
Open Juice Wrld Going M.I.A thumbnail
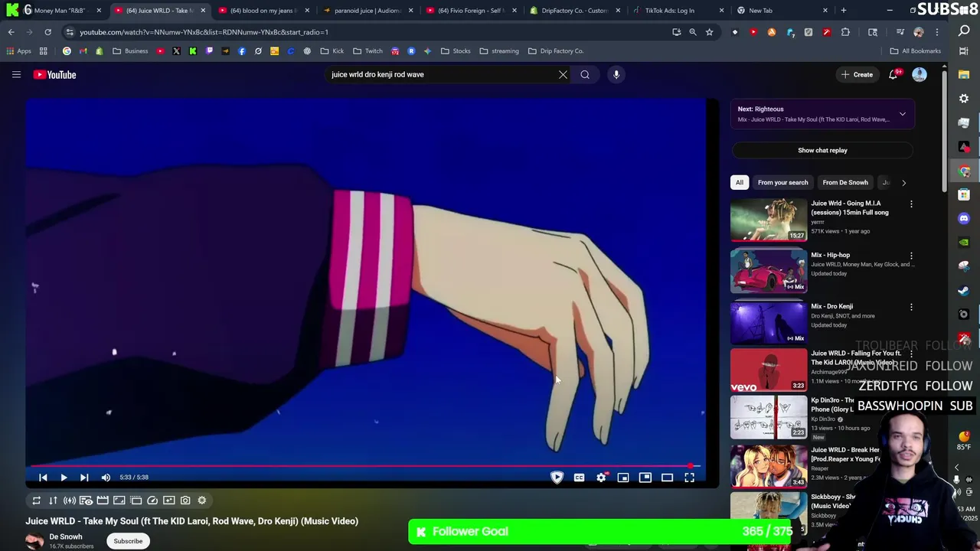click(769, 220)
